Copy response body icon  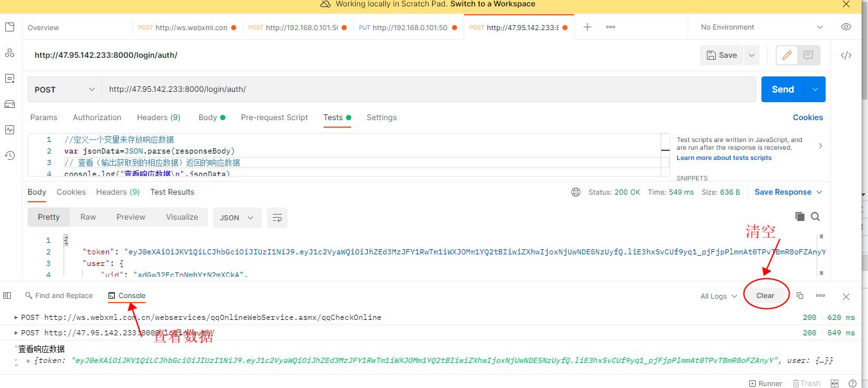coord(800,216)
